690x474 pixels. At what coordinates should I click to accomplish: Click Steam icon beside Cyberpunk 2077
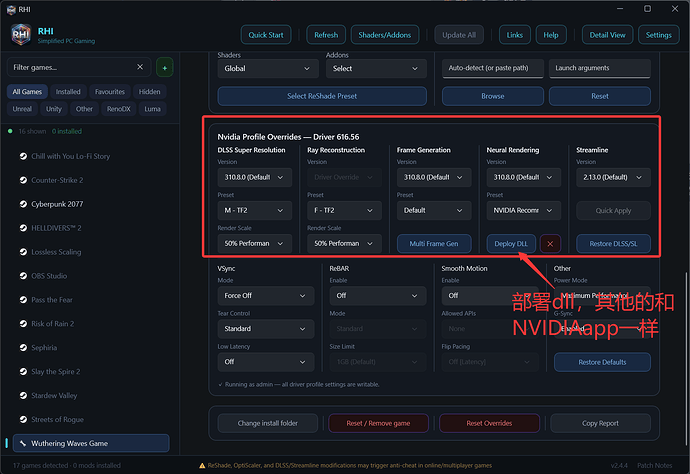23,204
